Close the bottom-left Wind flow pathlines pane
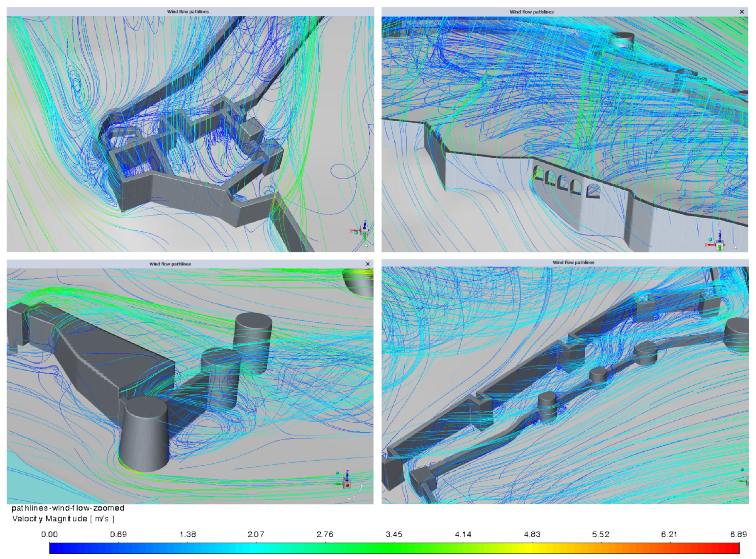Viewport: 756px width, 559px height. tap(368, 264)
